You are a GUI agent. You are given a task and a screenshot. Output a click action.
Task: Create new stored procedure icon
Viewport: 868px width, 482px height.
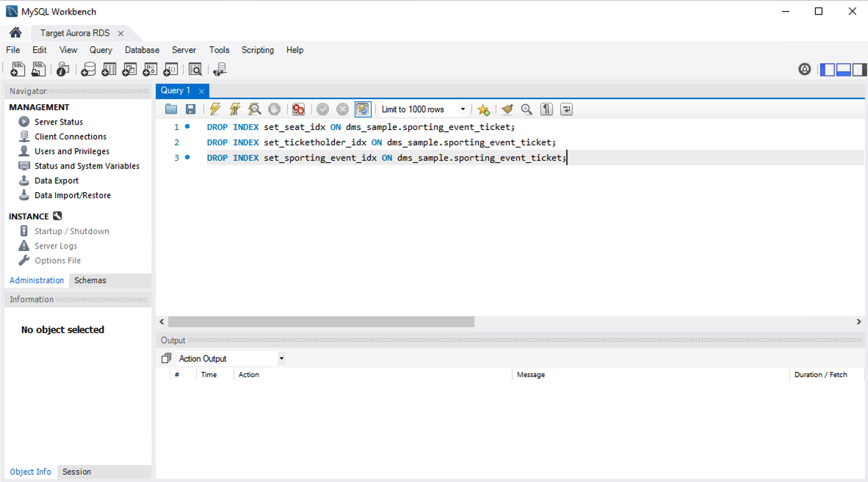pyautogui.click(x=150, y=69)
